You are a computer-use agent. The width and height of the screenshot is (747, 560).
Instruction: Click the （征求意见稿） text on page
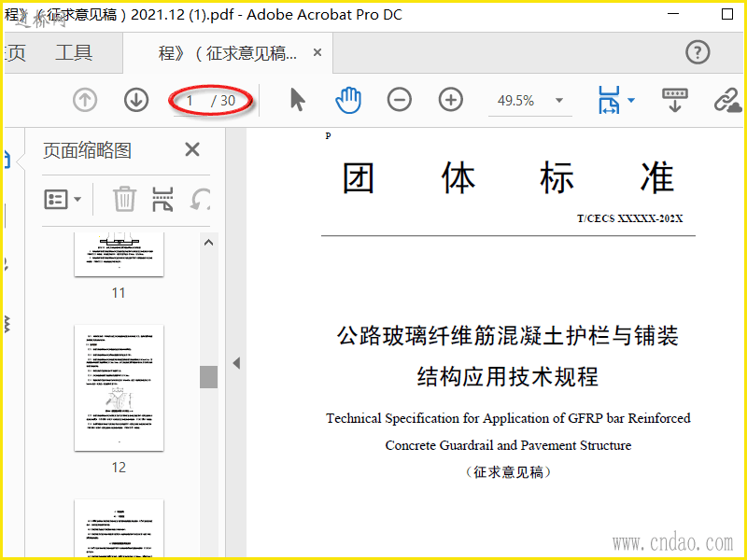(508, 472)
